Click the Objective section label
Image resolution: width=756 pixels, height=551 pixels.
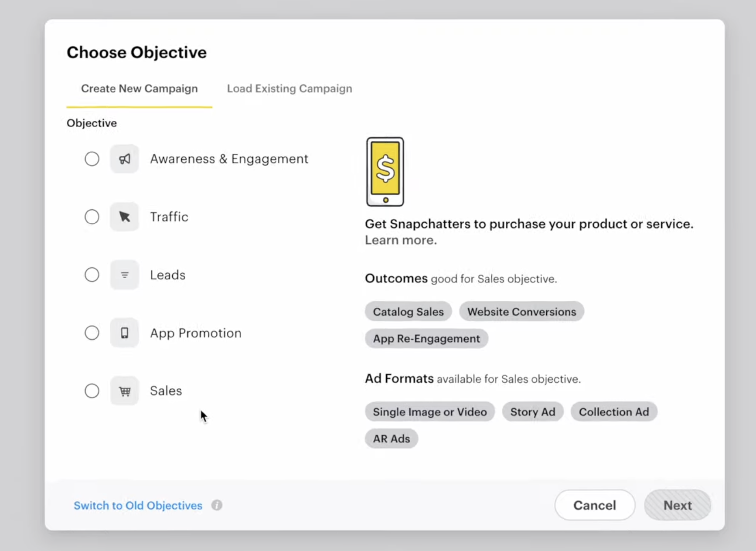pos(92,123)
